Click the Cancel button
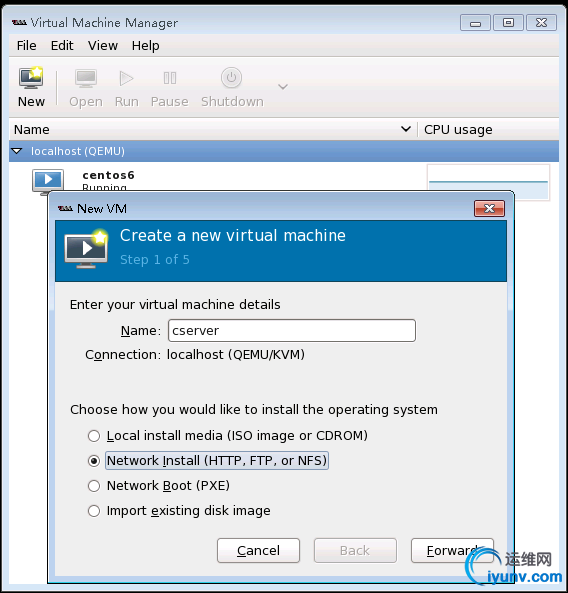Image resolution: width=568 pixels, height=593 pixels. 258,551
